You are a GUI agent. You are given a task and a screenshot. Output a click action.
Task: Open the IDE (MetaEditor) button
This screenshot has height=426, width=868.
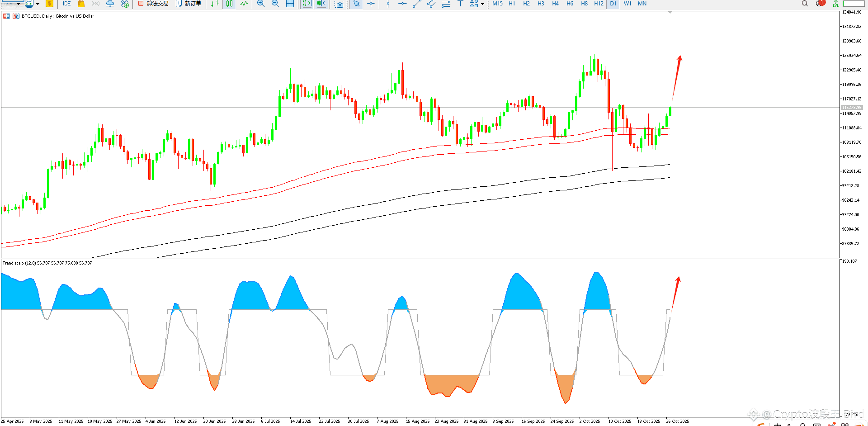tap(66, 4)
